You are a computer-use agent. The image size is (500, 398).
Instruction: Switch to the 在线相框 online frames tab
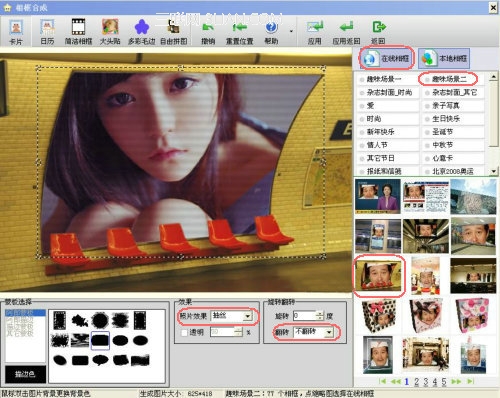click(387, 58)
